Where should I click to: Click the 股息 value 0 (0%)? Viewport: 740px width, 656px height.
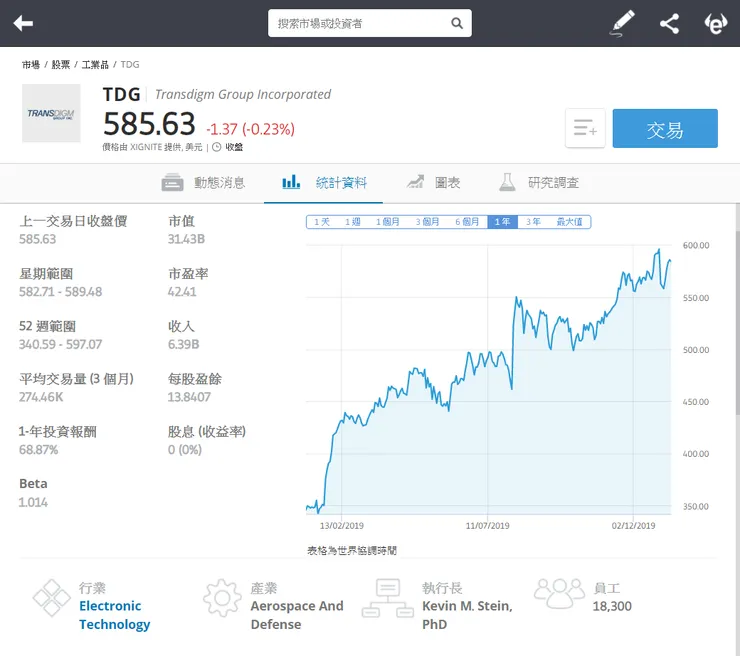point(185,450)
